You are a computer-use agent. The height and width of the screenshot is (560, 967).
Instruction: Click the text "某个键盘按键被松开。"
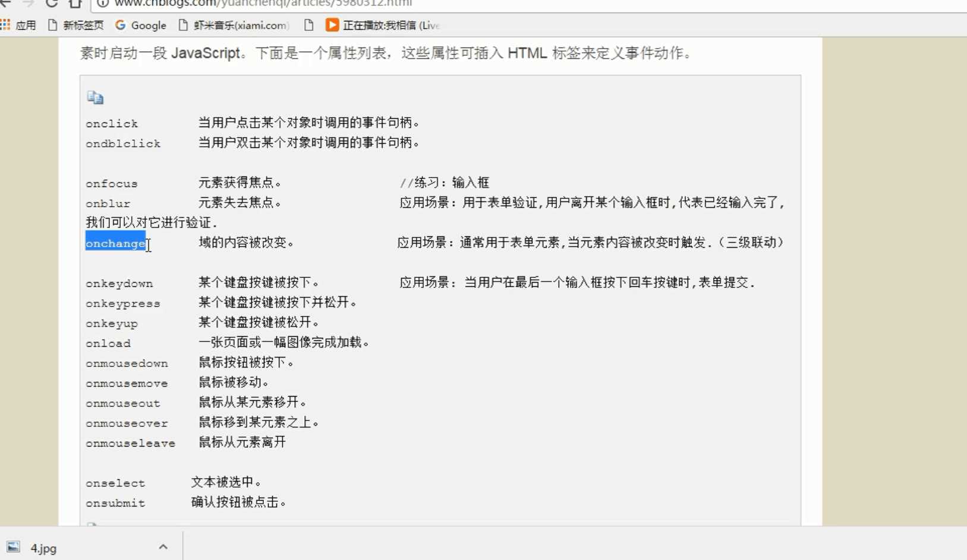260,322
